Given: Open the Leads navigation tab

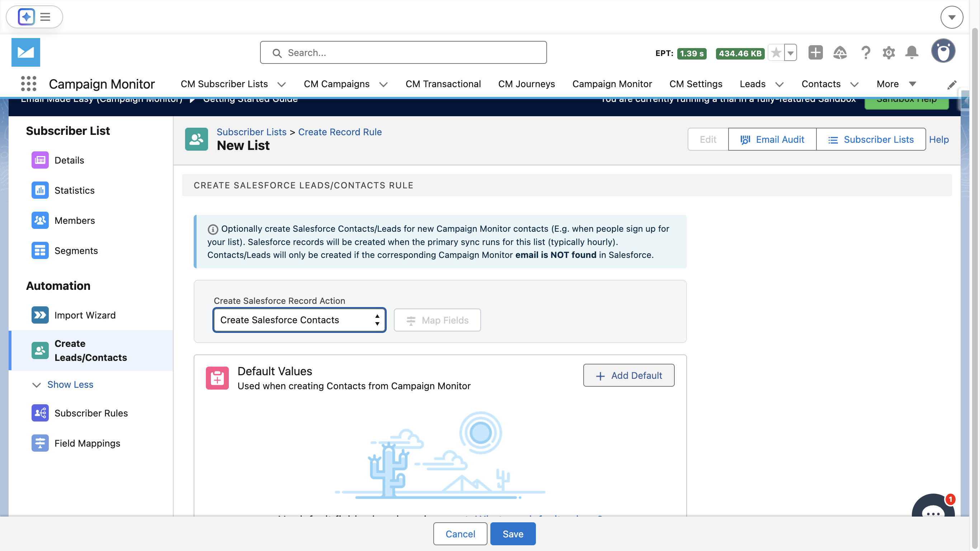Looking at the screenshot, I should click(753, 84).
